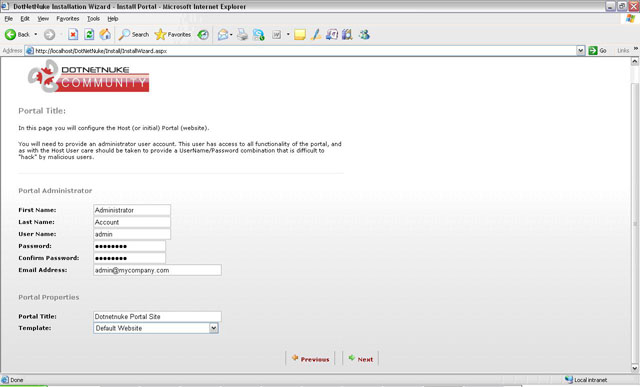Click the Last Name input field
The image size is (640, 387).
pyautogui.click(x=132, y=222)
